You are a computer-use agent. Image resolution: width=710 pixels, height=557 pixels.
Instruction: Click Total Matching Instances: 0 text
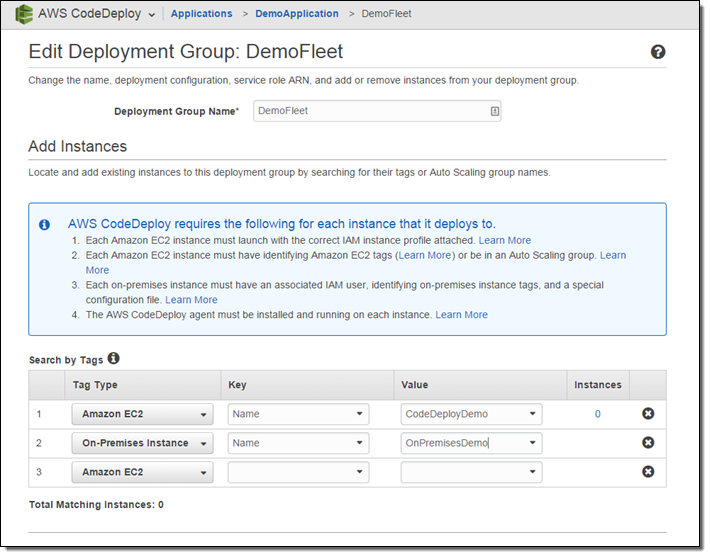(x=96, y=505)
